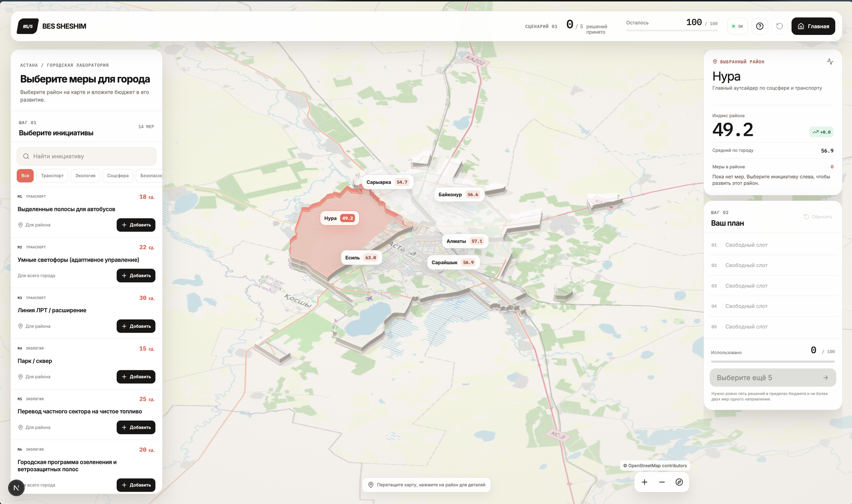
Task: Click the Сценарий 01 label
Action: pos(541,26)
